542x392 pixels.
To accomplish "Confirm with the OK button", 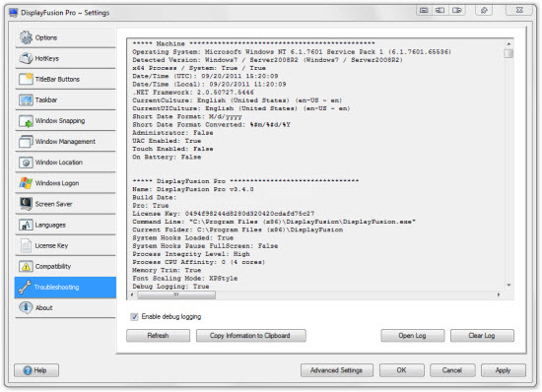I will coord(402,370).
